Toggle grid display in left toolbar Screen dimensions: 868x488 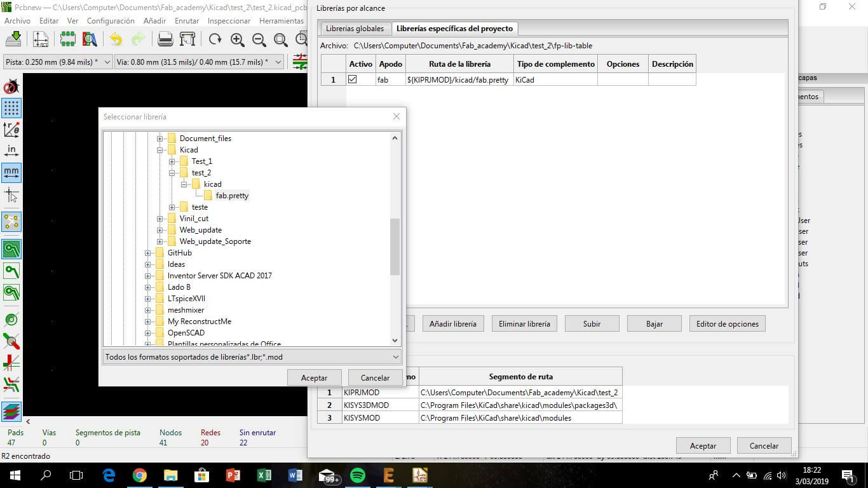click(x=11, y=108)
